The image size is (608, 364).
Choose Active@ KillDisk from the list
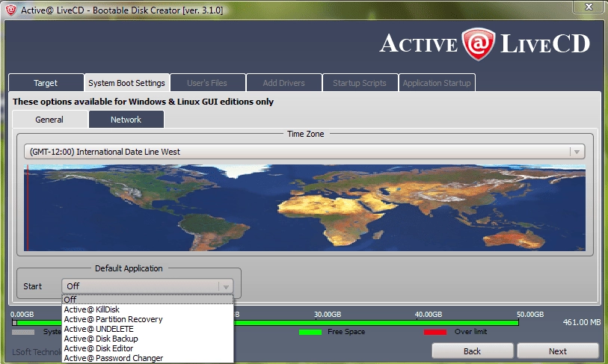pyautogui.click(x=148, y=309)
